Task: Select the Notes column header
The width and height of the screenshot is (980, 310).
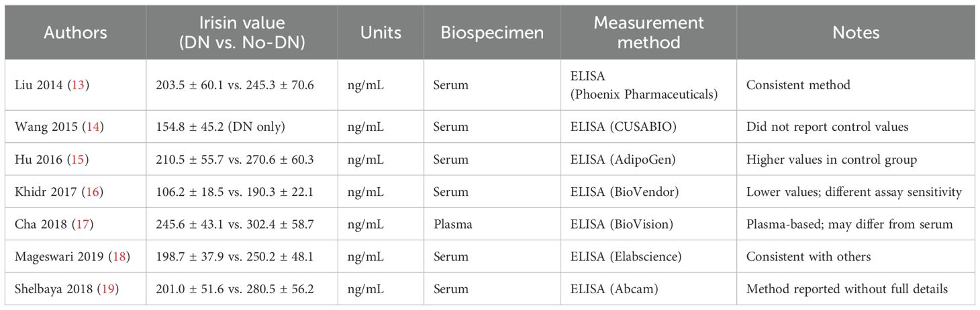Action: pos(856,32)
